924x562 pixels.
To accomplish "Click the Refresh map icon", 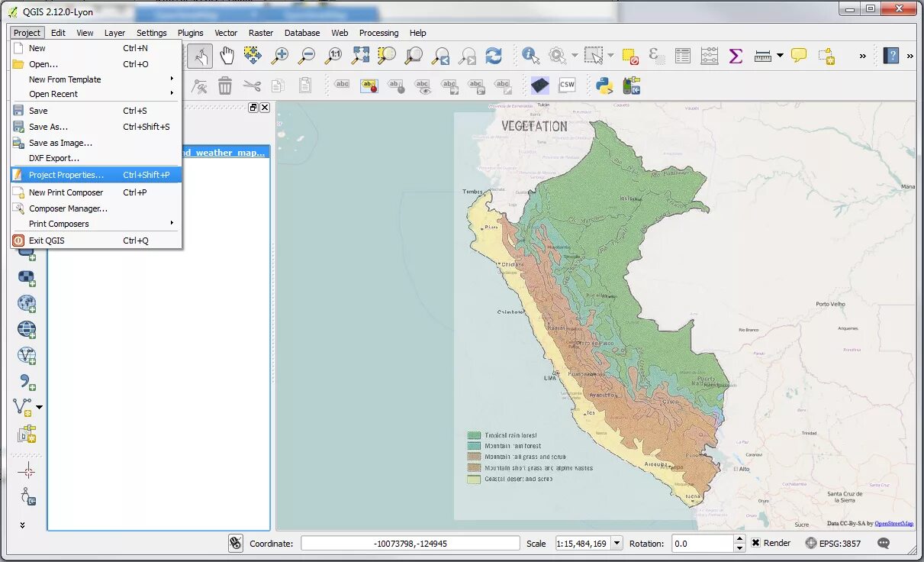I will tap(494, 55).
